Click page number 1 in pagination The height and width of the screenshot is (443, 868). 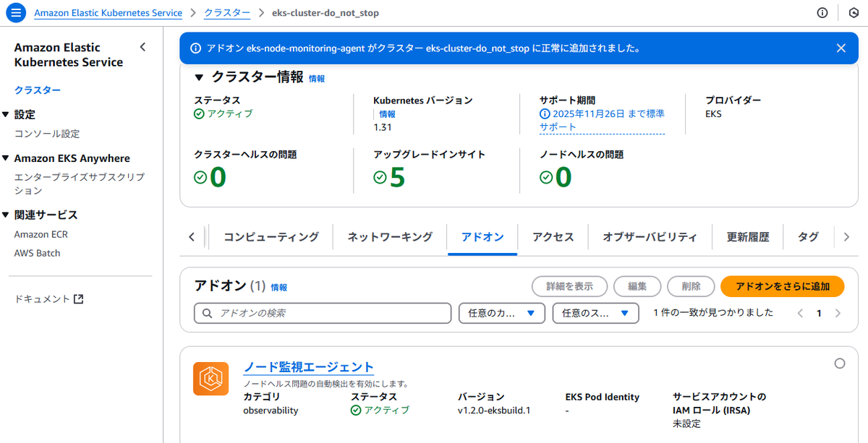point(819,314)
